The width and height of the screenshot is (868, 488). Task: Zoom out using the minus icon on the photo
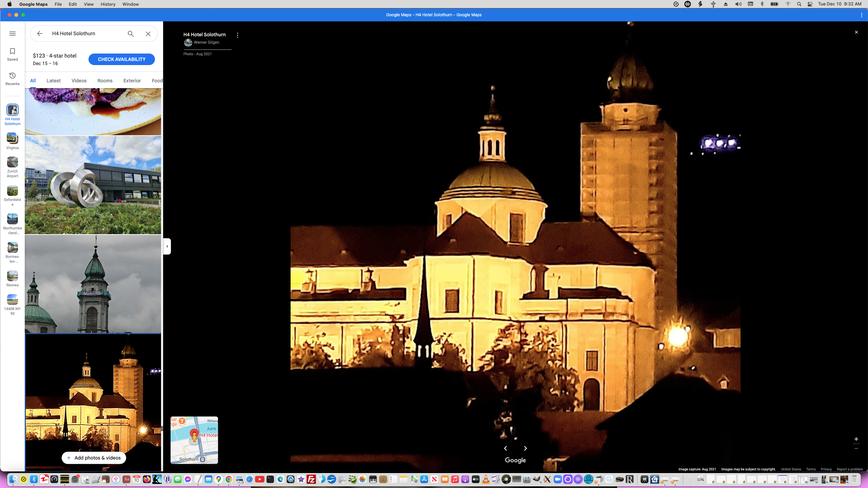click(x=856, y=448)
